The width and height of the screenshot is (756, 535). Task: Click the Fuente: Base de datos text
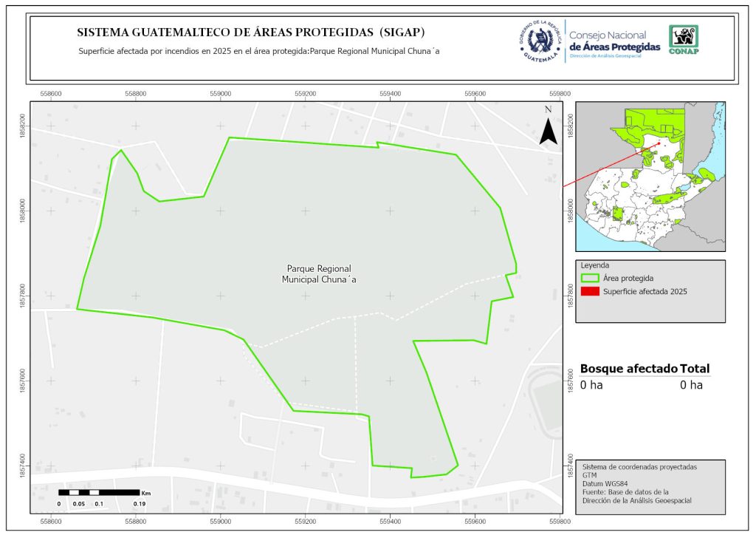625,491
